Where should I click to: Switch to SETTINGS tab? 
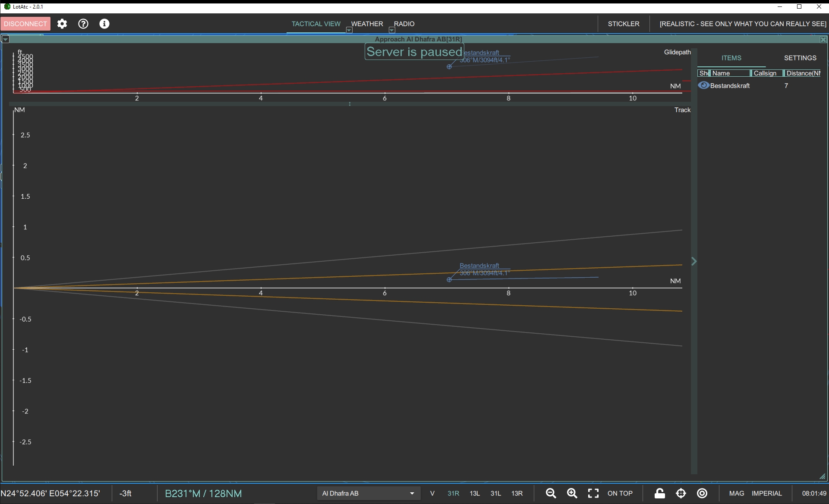(x=800, y=58)
